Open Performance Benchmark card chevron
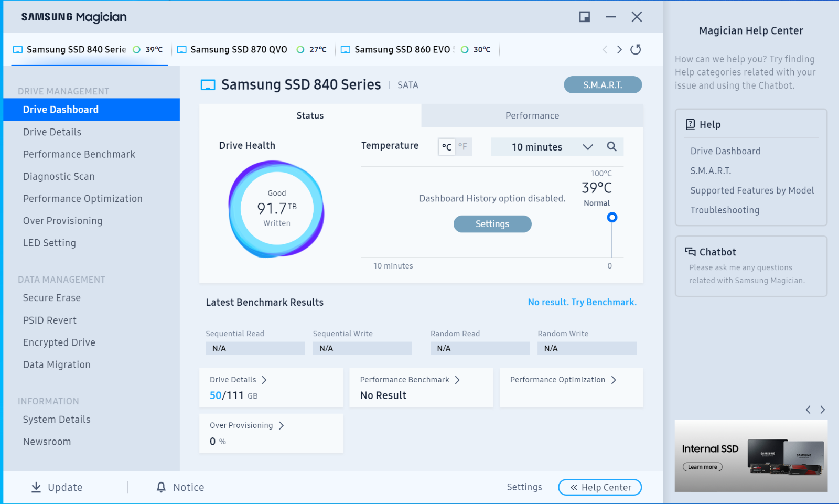839x504 pixels. 457,380
